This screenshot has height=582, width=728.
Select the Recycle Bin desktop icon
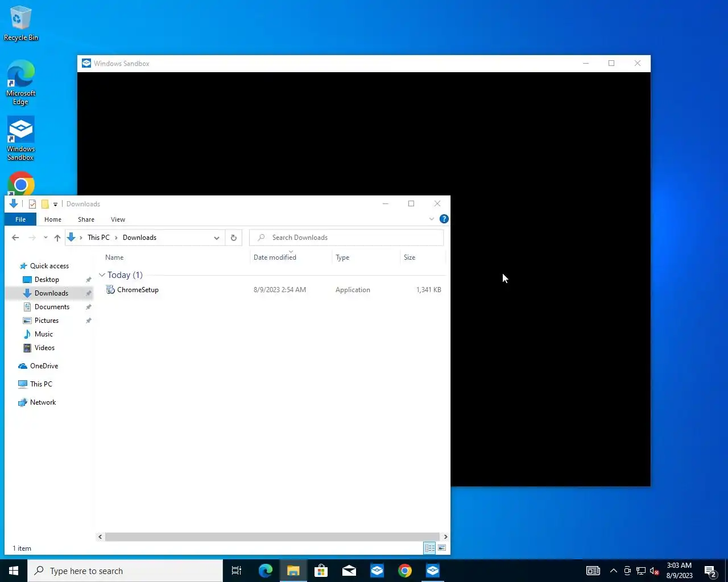pos(20,23)
